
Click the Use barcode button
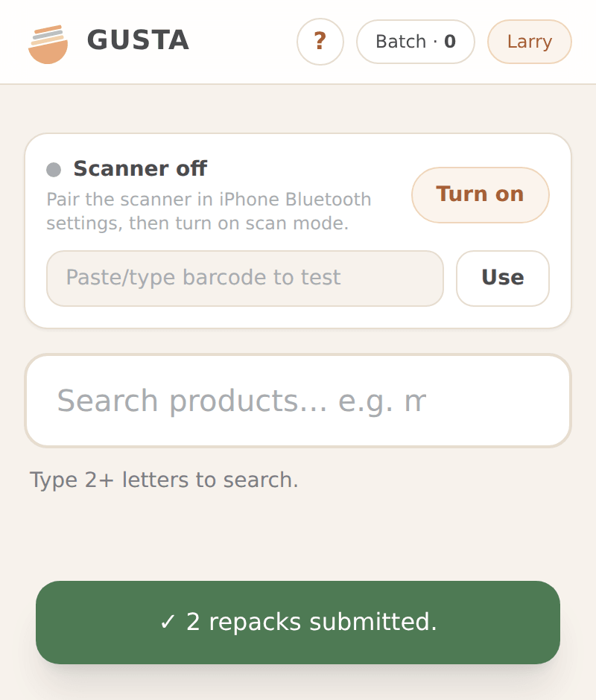pos(503,278)
